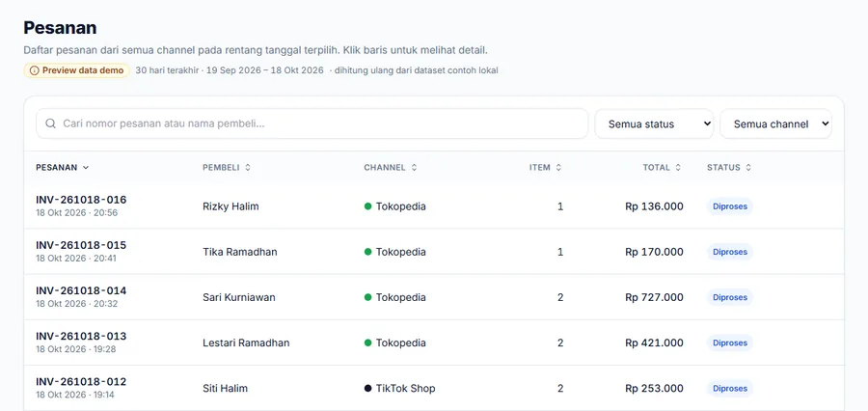Screen dimensions: 868x411
Task: Sort by the Pesanan column arrow
Action: tap(86, 167)
